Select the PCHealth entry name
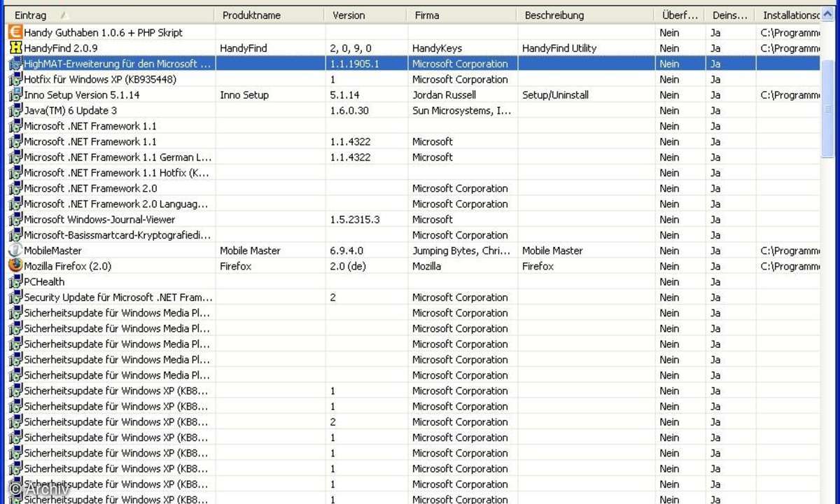 click(44, 281)
